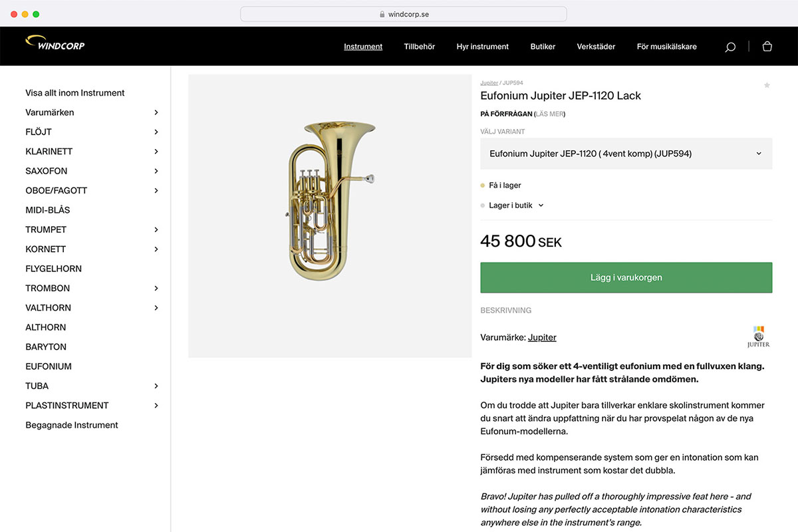Viewport: 798px width, 532px height.
Task: Expand the Varumärken category arrow
Action: 156,112
